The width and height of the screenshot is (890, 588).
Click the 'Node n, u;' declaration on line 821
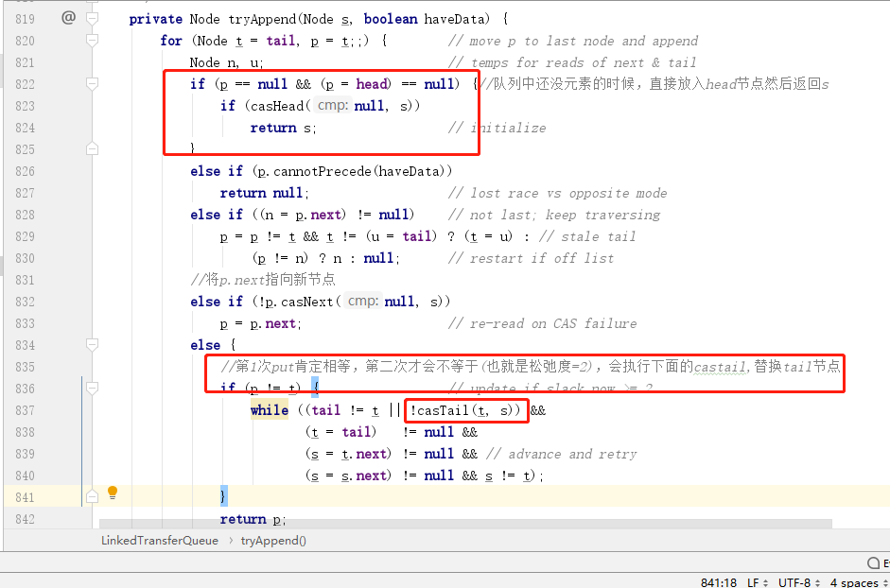coord(227,62)
